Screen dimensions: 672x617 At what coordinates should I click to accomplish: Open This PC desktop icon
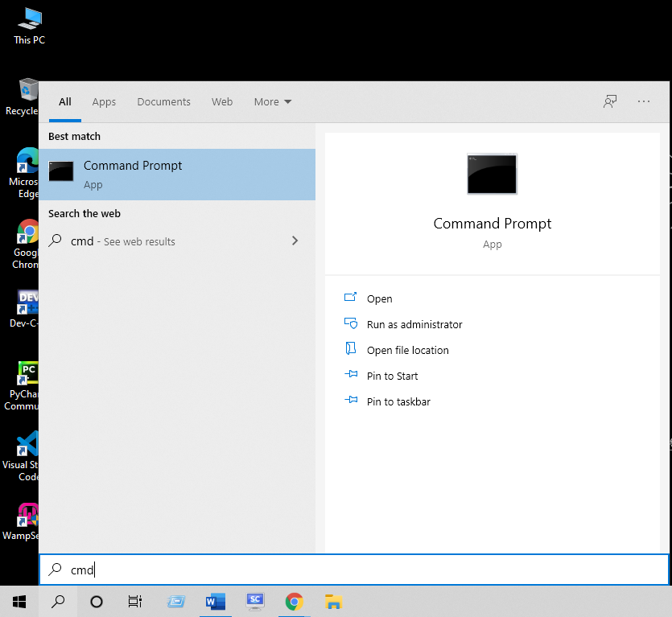[29, 24]
